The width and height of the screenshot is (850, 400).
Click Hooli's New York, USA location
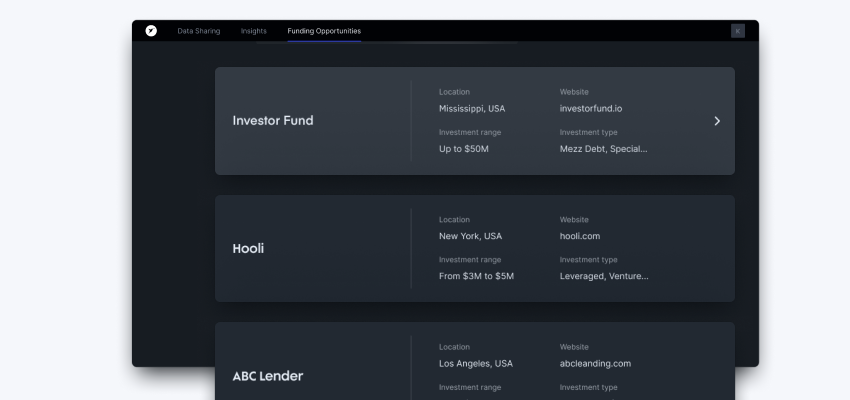coord(470,237)
